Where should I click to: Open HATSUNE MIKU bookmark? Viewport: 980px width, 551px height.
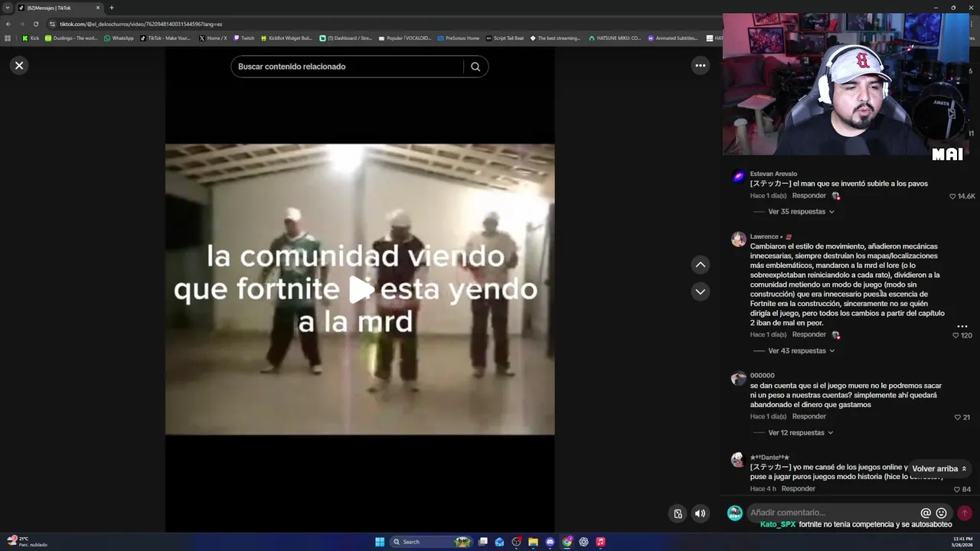[x=614, y=37]
